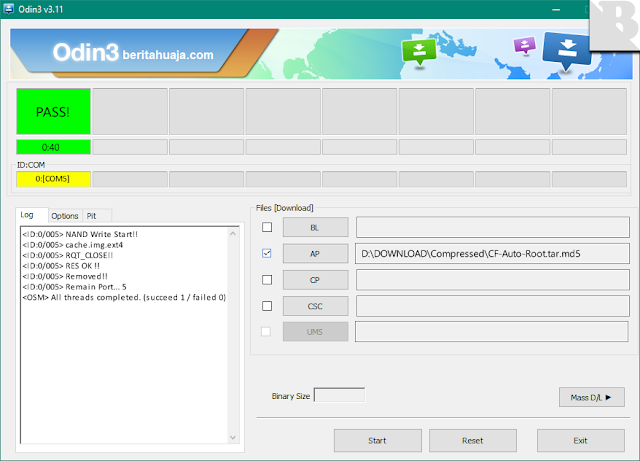
Task: Enable the CP checkbox
Action: (267, 280)
